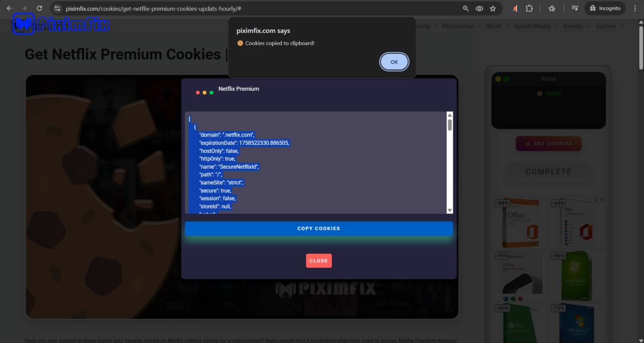Expand the Envato nav dropdown

point(577,26)
